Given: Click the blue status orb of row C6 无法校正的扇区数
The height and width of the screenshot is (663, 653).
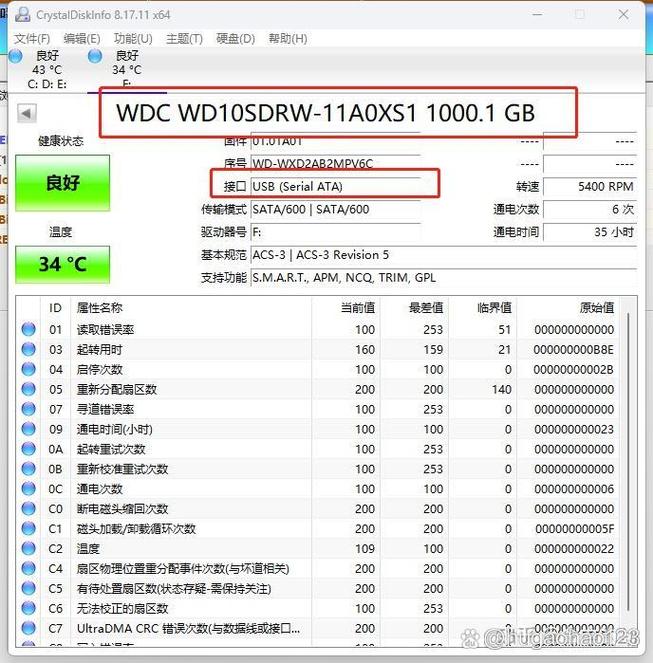Looking at the screenshot, I should point(28,608).
